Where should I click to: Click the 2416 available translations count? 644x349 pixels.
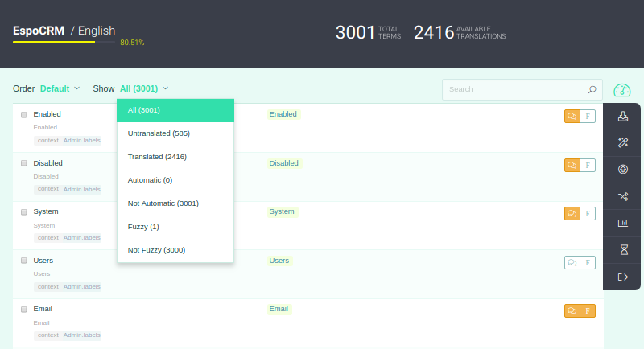click(x=434, y=32)
